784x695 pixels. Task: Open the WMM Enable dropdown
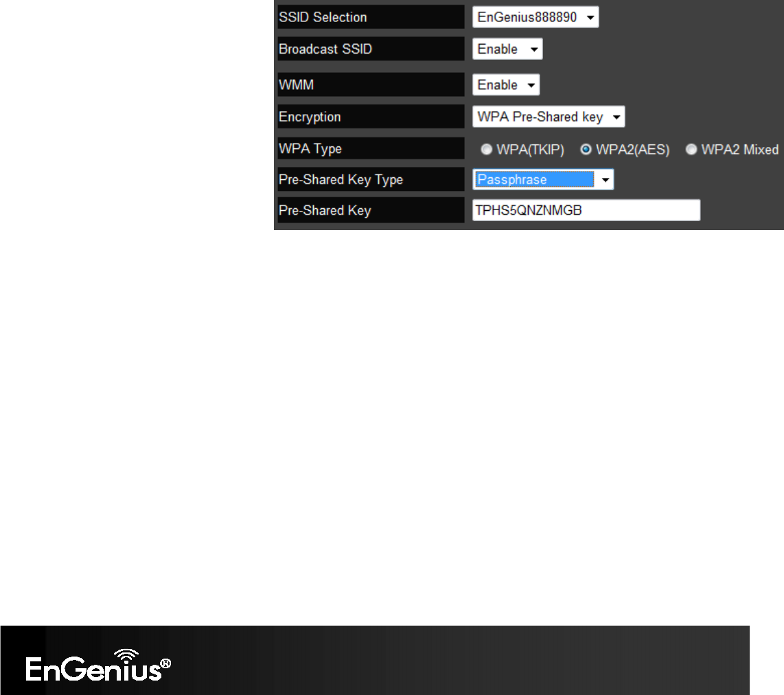click(x=505, y=85)
